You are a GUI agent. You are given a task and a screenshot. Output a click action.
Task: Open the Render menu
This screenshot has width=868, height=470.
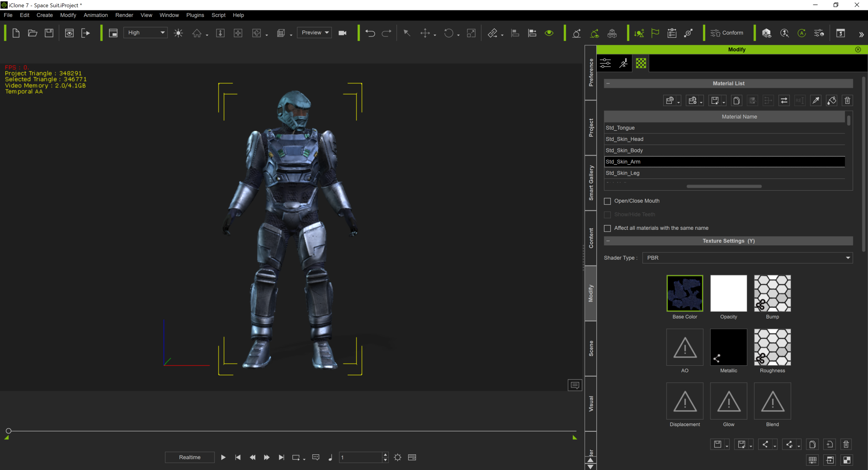click(124, 15)
